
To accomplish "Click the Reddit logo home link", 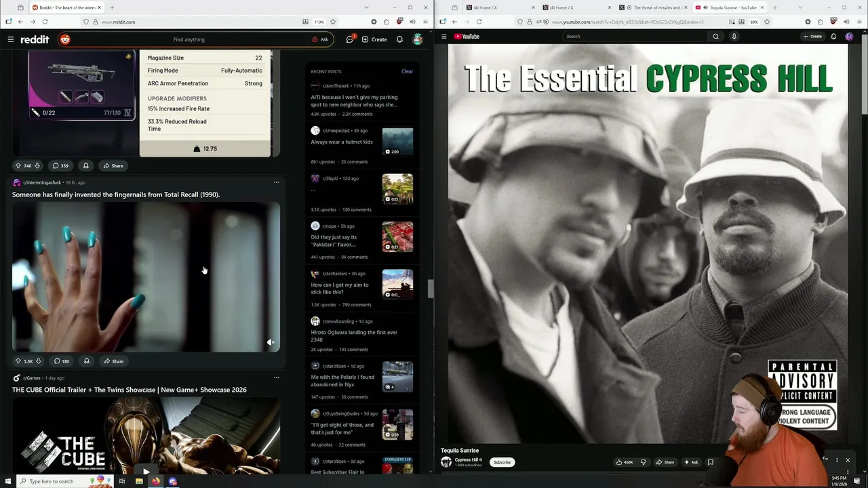I will pos(35,39).
